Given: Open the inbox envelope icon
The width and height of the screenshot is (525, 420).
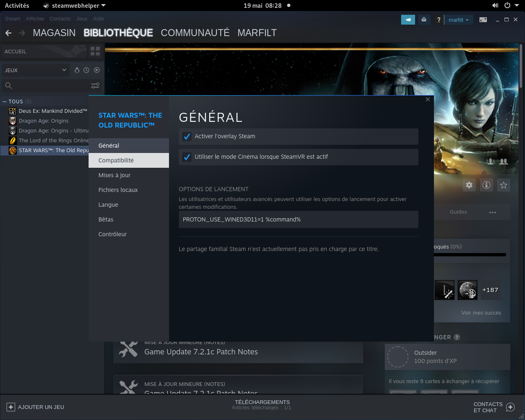Looking at the screenshot, I should tap(424, 20).
